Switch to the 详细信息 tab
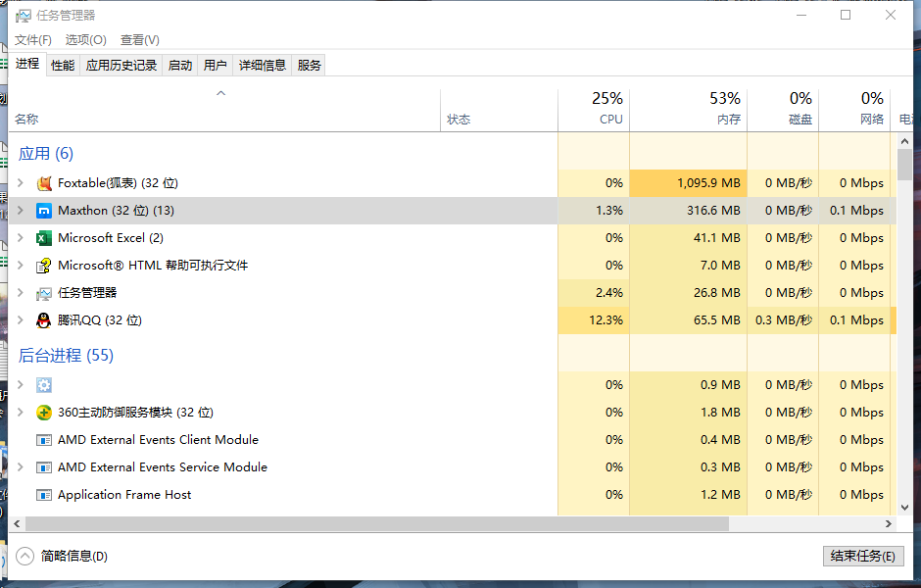This screenshot has width=921, height=588. click(x=262, y=66)
